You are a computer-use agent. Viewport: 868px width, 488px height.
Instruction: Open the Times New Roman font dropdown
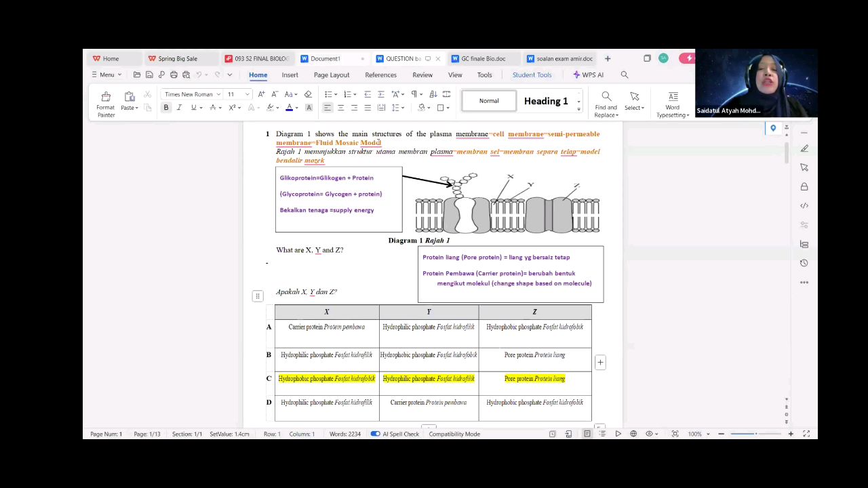[218, 94]
